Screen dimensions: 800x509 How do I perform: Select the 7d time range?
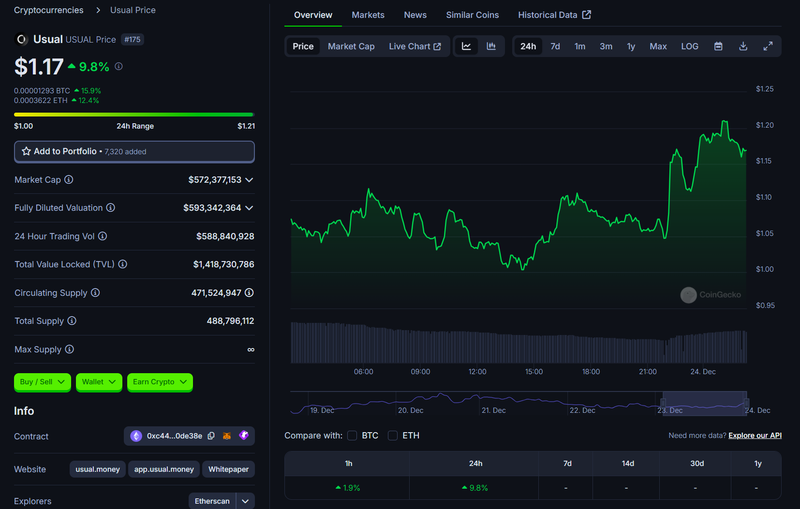point(555,46)
